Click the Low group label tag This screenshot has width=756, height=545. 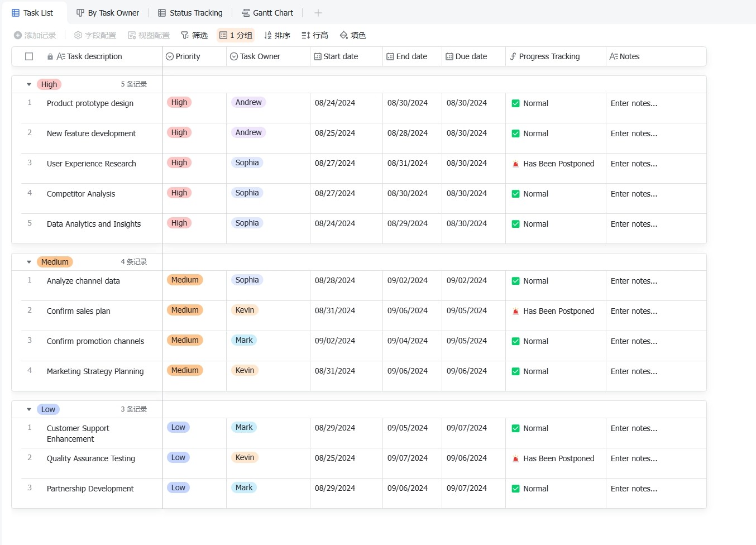[x=48, y=409]
